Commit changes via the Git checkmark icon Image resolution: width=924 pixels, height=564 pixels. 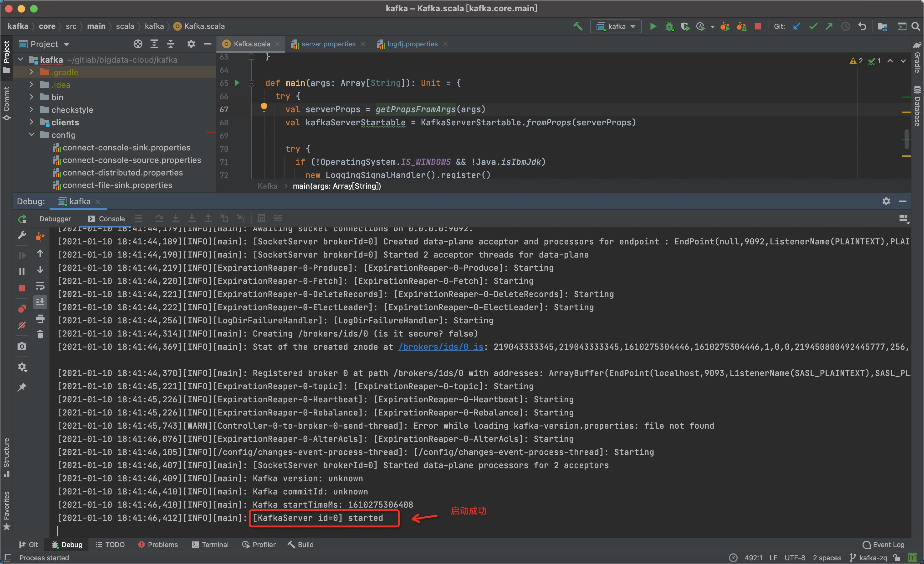(813, 26)
